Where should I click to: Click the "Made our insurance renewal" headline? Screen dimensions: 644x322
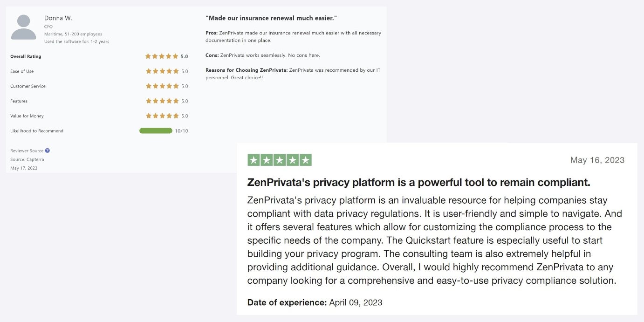[271, 18]
